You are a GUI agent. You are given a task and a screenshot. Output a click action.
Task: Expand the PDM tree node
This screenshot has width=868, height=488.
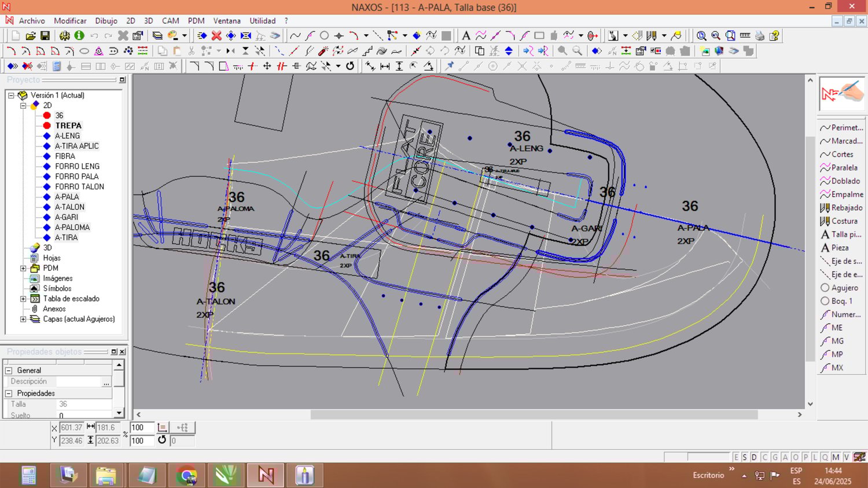[23, 269]
